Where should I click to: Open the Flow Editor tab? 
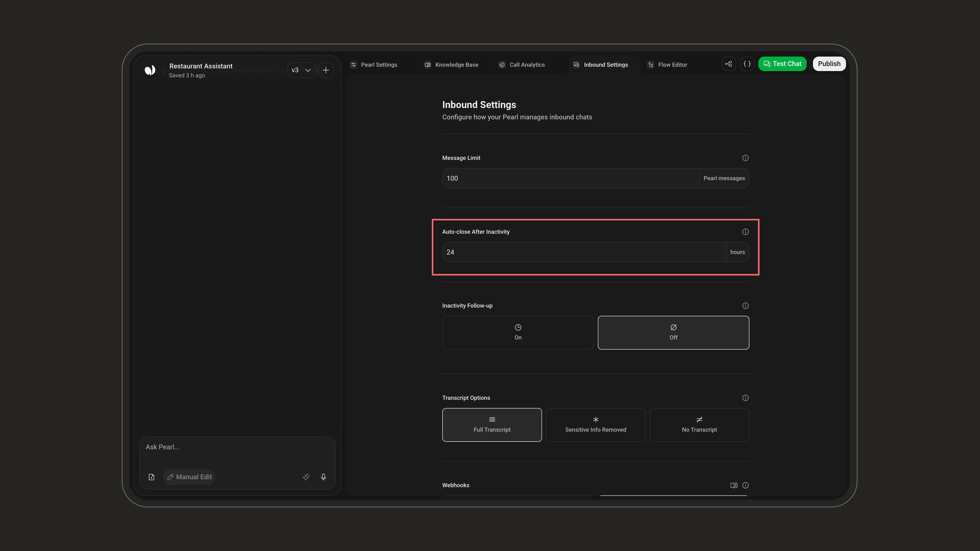click(668, 65)
